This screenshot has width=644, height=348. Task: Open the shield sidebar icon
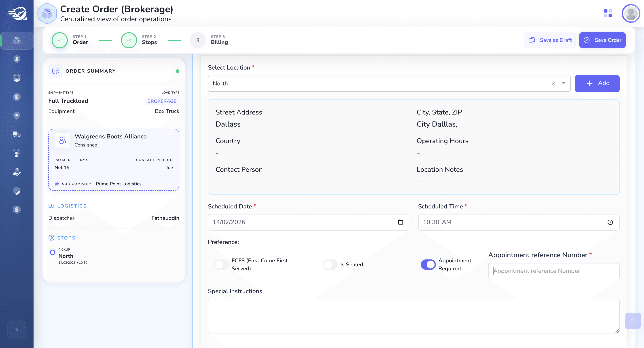click(17, 191)
